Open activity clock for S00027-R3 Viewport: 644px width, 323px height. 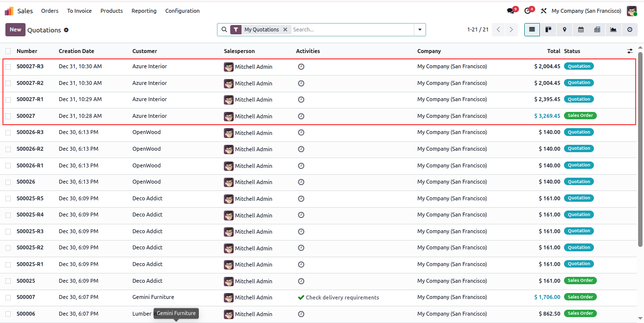click(301, 66)
